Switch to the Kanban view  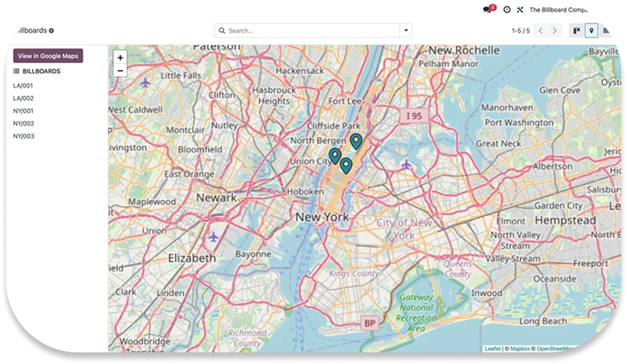pyautogui.click(x=576, y=30)
